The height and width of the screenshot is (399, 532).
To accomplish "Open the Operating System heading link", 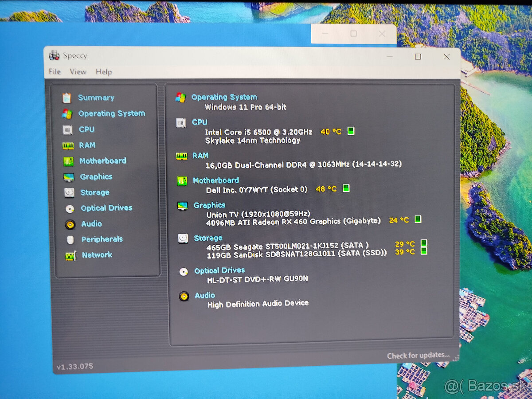I will pyautogui.click(x=224, y=97).
